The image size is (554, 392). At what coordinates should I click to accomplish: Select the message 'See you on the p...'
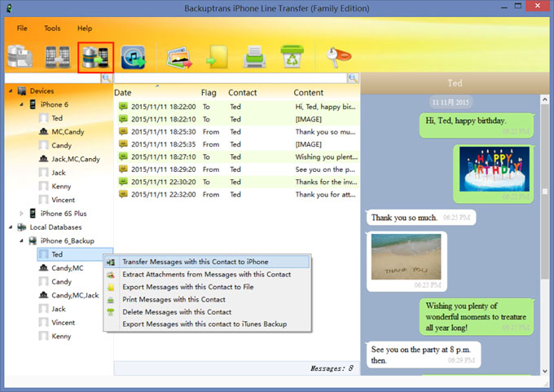pos(239,170)
